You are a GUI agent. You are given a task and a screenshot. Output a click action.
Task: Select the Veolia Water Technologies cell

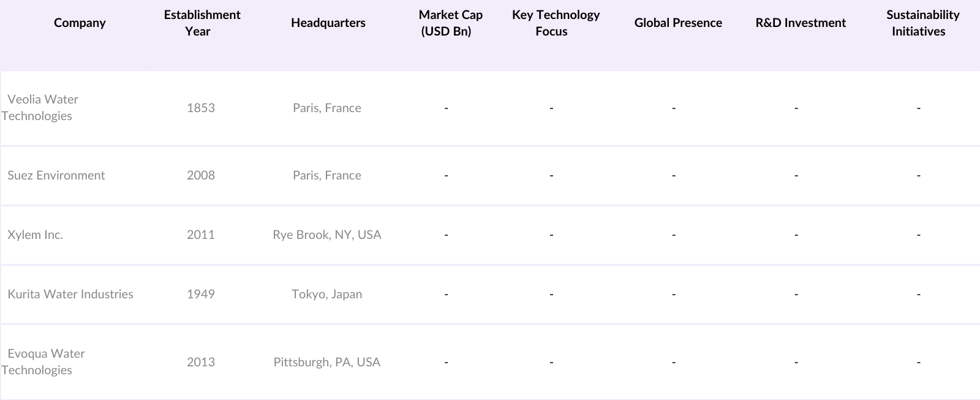click(41, 108)
